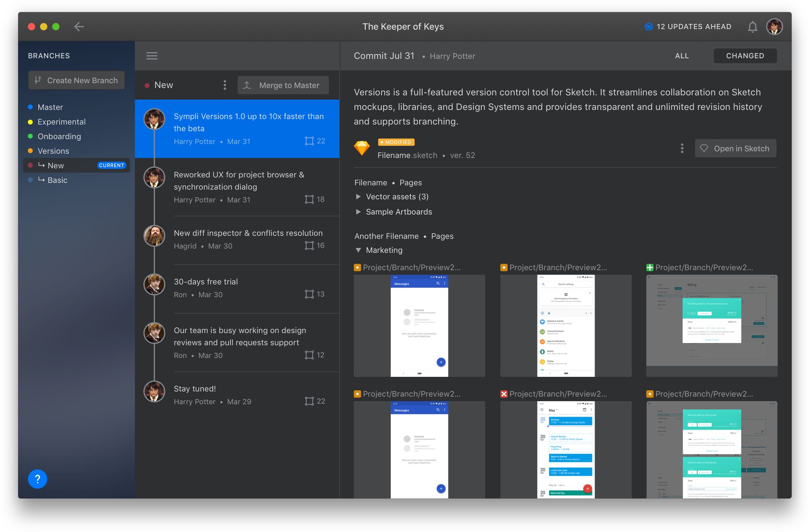Click added green plus icon on preview
The height and width of the screenshot is (532, 810).
tap(650, 267)
